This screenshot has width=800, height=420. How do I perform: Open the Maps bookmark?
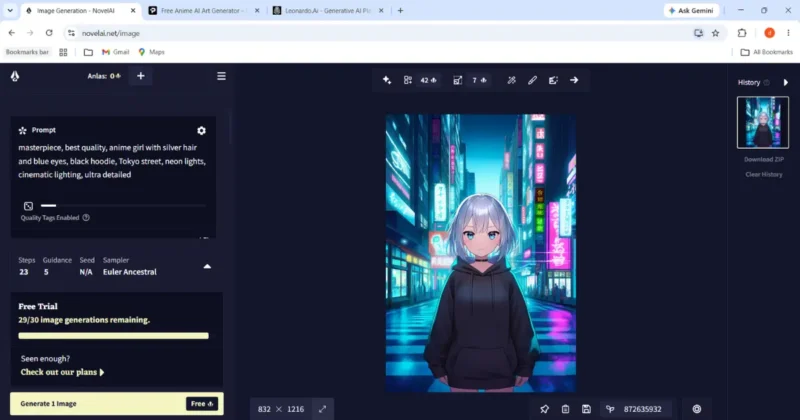click(152, 52)
